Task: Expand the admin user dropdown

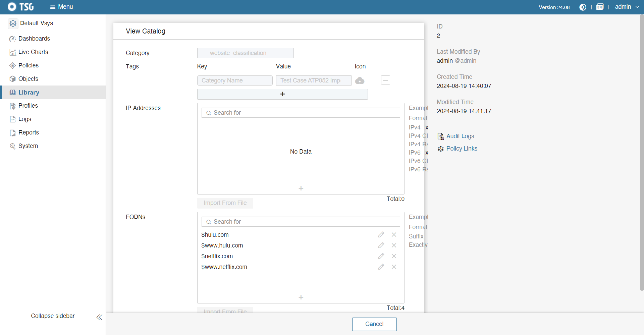Action: pyautogui.click(x=627, y=7)
